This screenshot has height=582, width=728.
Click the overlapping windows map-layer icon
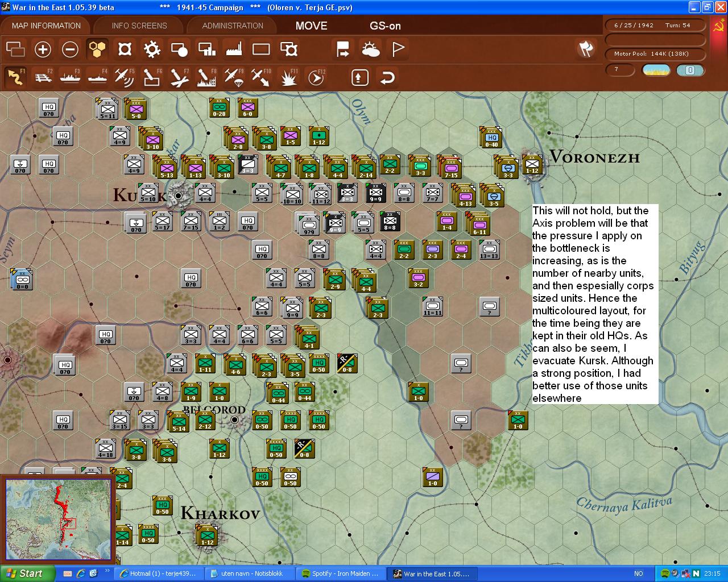(x=15, y=49)
